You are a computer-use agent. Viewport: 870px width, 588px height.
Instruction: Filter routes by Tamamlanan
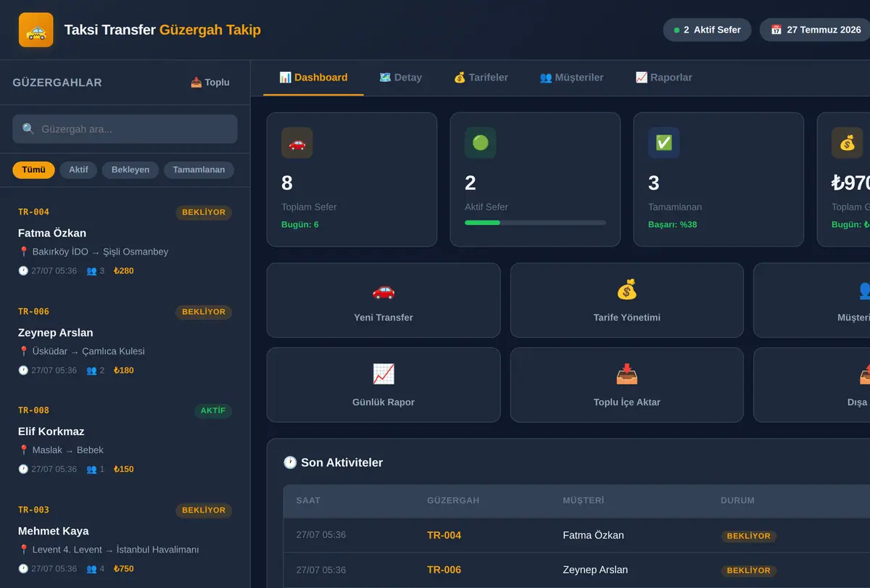click(199, 170)
